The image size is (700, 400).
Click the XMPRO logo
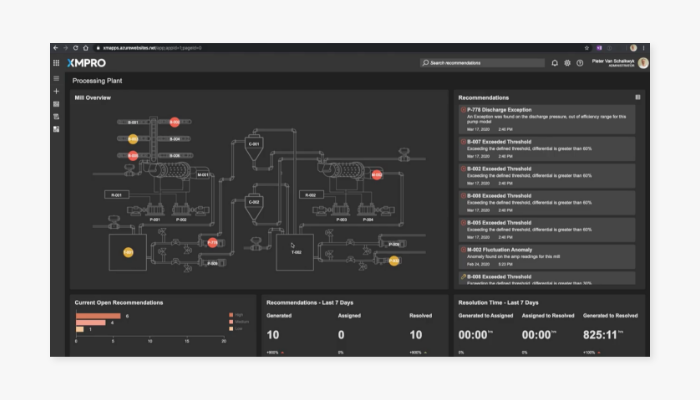(87, 63)
